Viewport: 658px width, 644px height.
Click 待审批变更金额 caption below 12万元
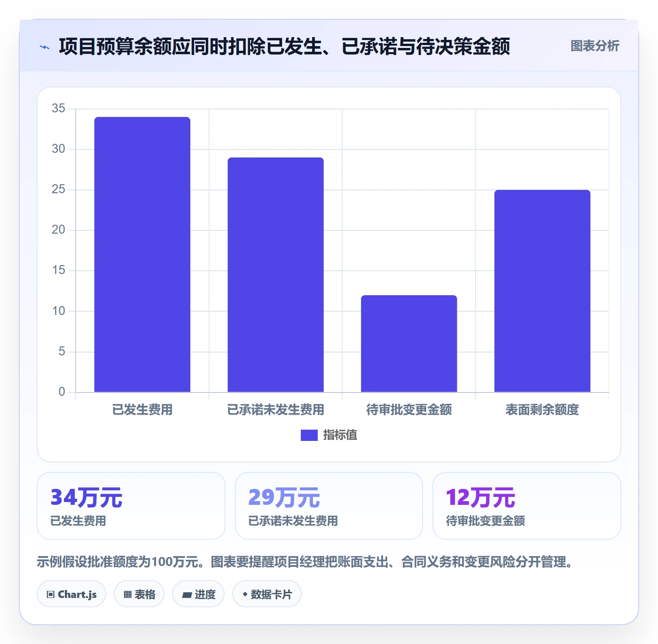486,521
